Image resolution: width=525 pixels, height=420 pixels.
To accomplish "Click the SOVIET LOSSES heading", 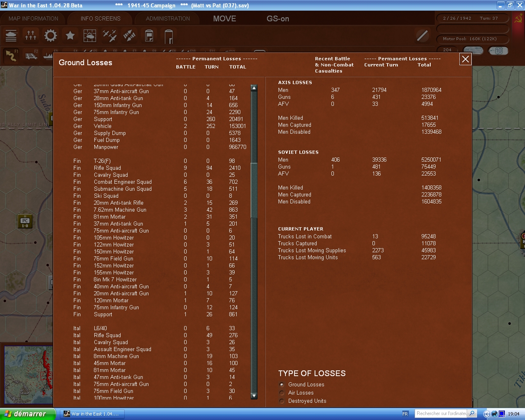I will point(298,152).
